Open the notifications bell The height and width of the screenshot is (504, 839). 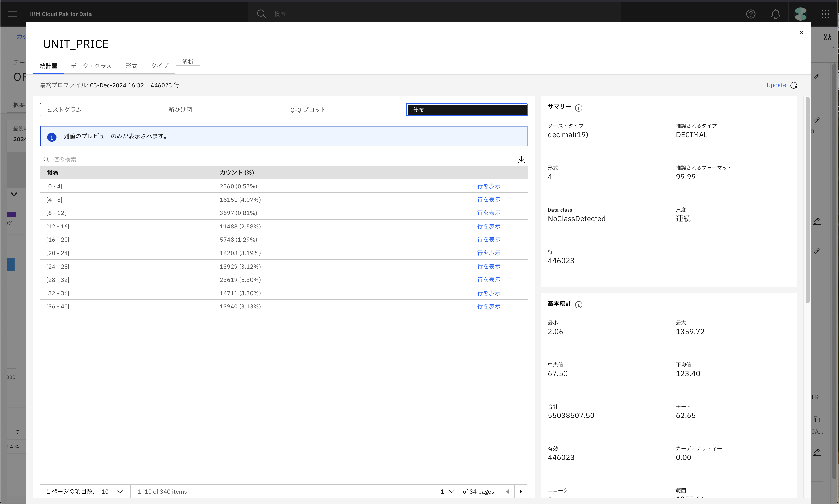(775, 14)
